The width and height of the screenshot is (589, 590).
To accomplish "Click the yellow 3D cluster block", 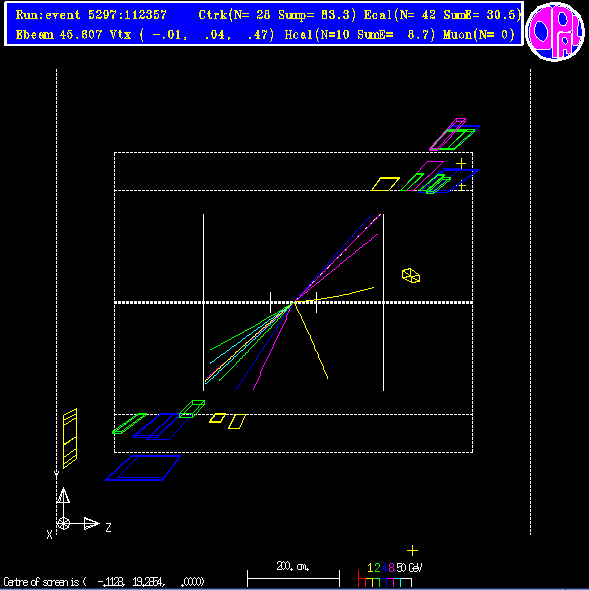I will (x=411, y=275).
